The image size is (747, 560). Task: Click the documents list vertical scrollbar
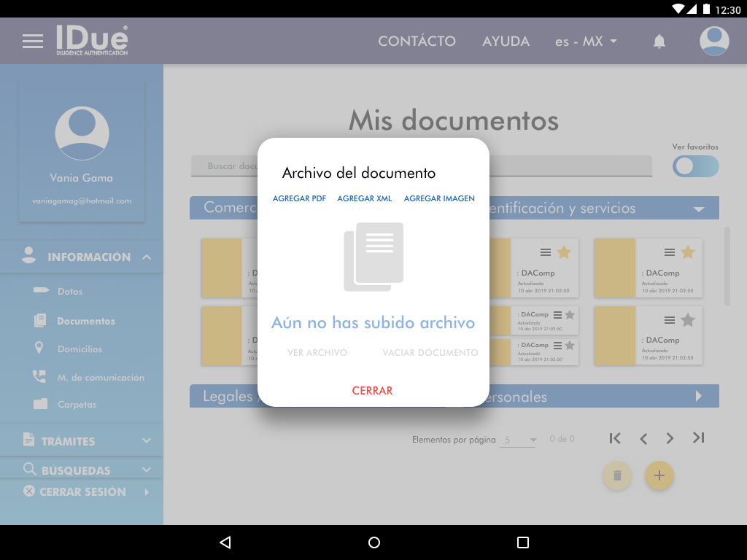727,265
